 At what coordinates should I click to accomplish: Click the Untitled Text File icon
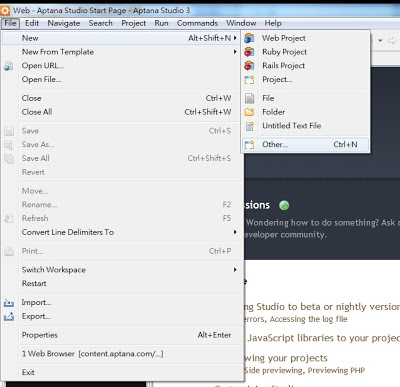(x=249, y=126)
